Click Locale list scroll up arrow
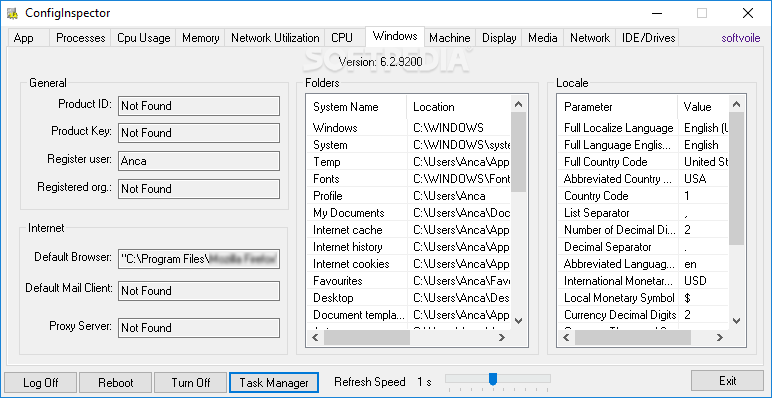The image size is (772, 398). point(737,104)
